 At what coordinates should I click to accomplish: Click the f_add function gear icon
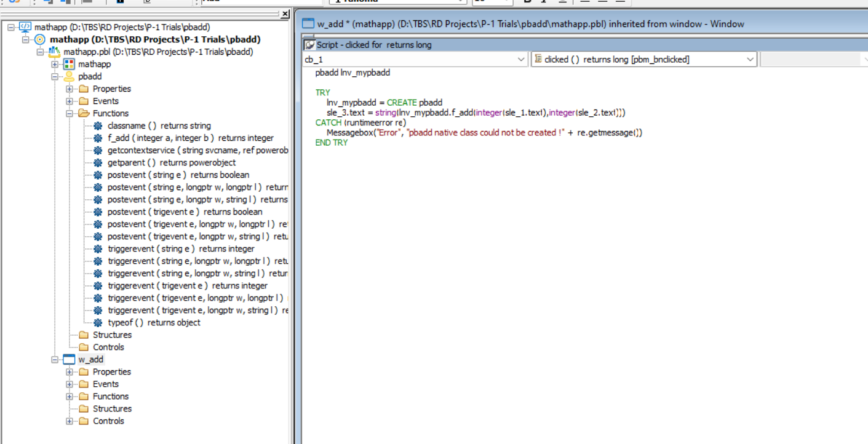(98, 138)
